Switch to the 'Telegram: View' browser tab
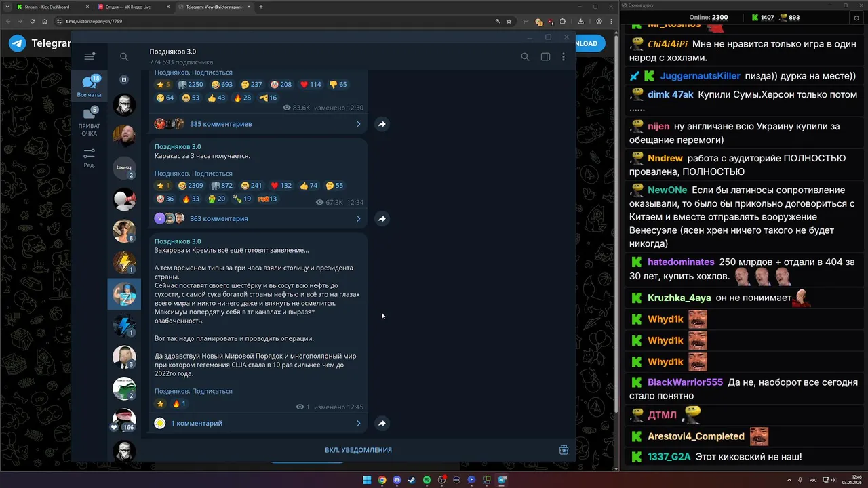This screenshot has height=488, width=868. (214, 7)
